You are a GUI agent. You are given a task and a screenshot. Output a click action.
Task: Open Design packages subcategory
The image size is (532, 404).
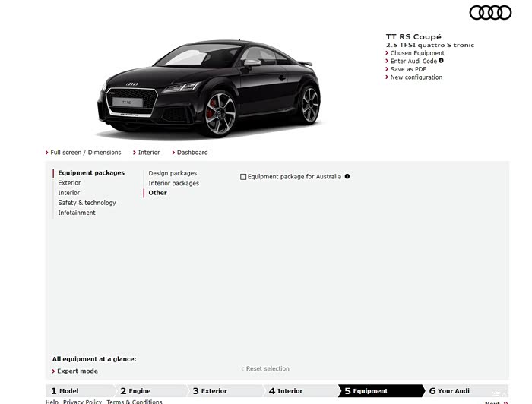point(173,173)
